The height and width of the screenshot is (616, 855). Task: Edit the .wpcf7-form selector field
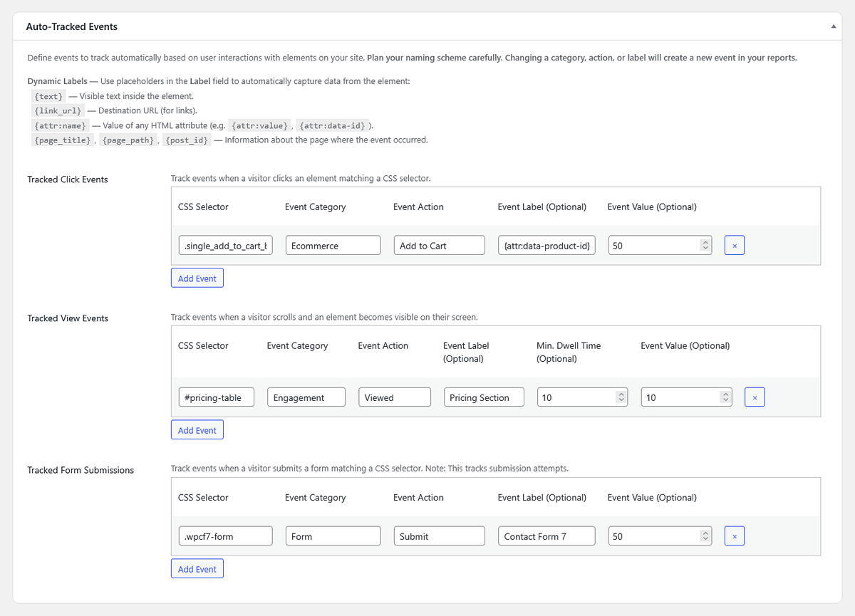225,536
